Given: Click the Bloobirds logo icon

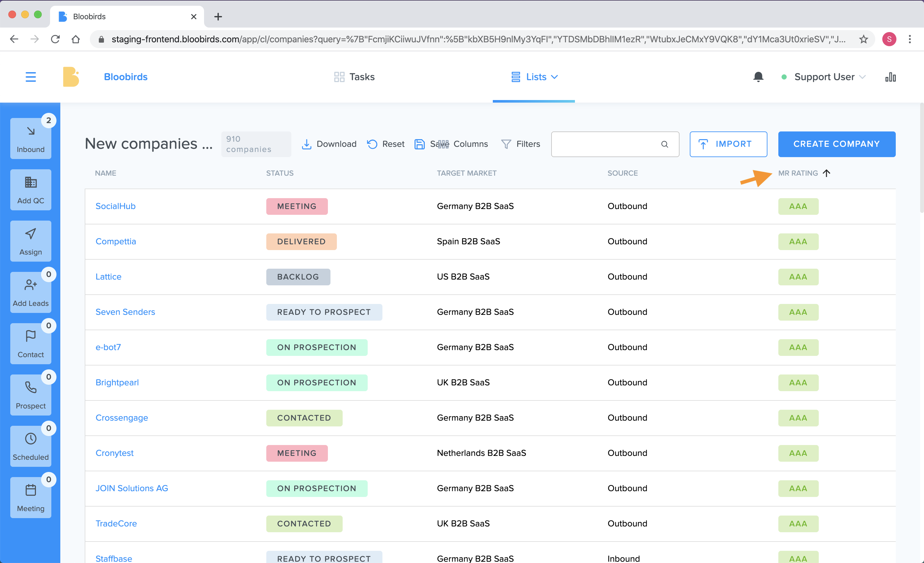Looking at the screenshot, I should [x=71, y=77].
